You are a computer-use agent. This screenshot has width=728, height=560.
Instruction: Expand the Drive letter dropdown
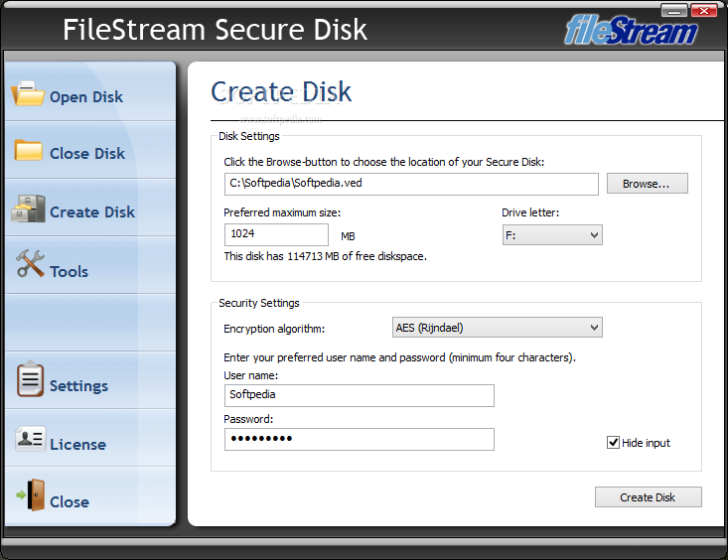(552, 235)
